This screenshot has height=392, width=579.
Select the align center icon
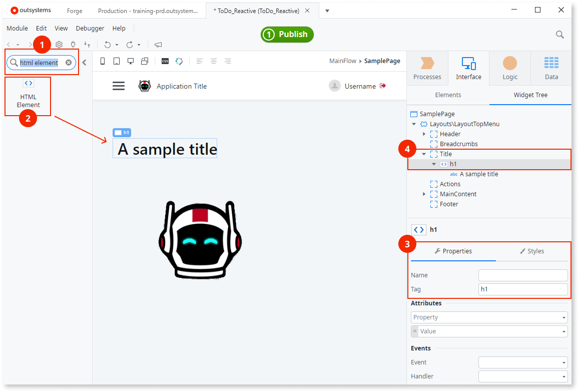click(x=214, y=61)
